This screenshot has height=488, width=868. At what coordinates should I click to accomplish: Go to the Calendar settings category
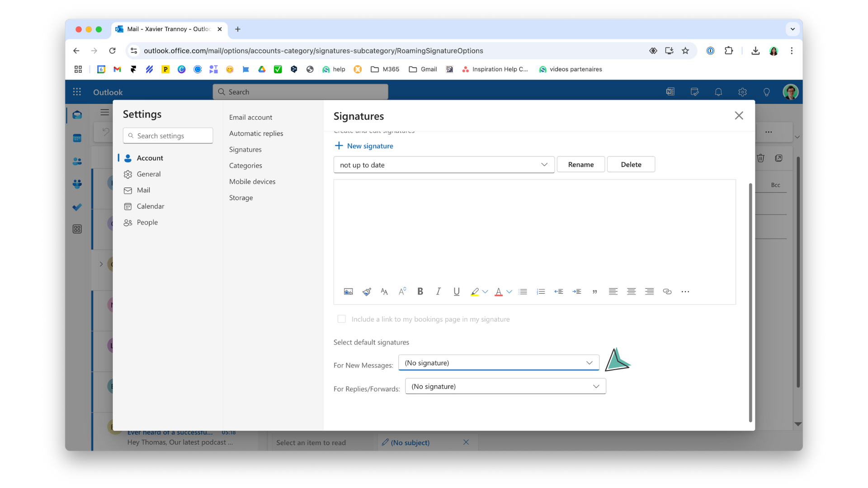150,206
